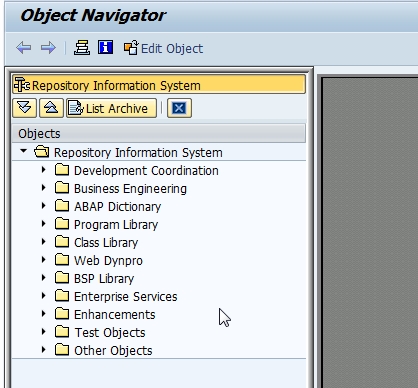
Task: Click the Program Library folder icon
Action: (x=62, y=224)
